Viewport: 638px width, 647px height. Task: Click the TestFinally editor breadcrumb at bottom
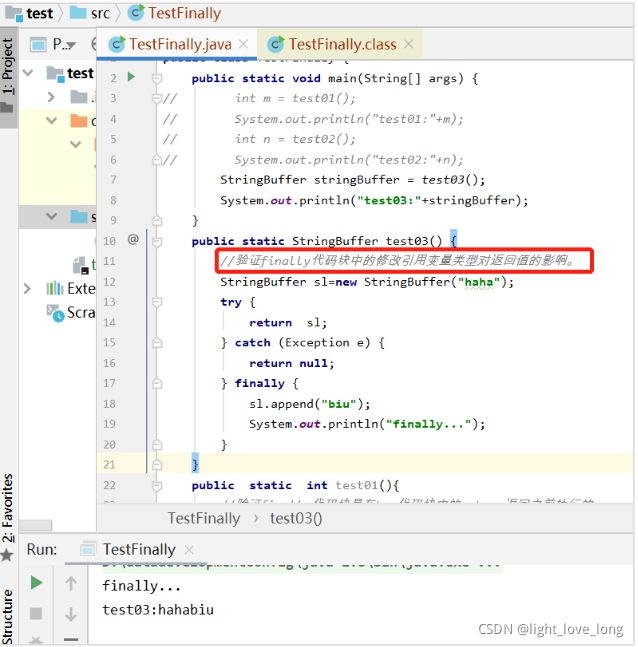204,518
